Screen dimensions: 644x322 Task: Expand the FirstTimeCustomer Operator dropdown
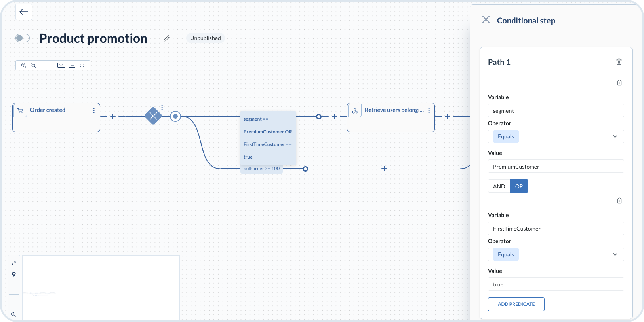pyautogui.click(x=615, y=254)
